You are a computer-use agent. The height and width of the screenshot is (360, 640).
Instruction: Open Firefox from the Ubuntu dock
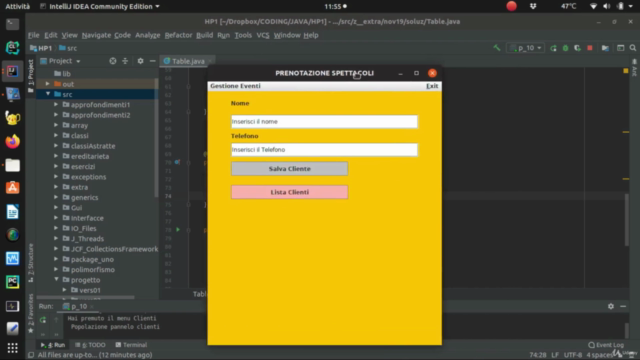point(12,142)
